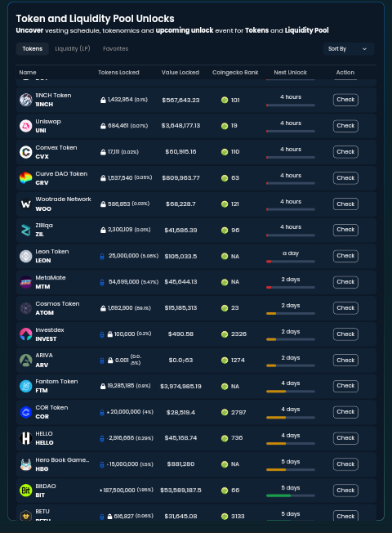392x533 pixels.
Task: Click the Uniswap UNI logo icon
Action: pos(26,126)
